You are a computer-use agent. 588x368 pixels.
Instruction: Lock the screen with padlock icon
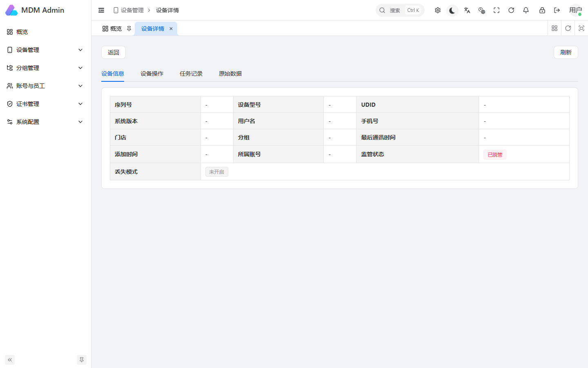tap(542, 10)
